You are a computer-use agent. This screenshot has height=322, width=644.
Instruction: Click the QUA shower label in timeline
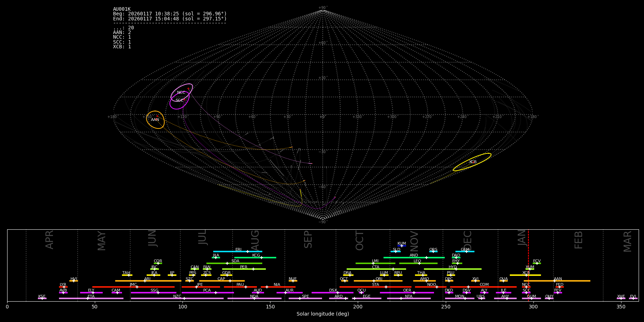click(x=504, y=279)
